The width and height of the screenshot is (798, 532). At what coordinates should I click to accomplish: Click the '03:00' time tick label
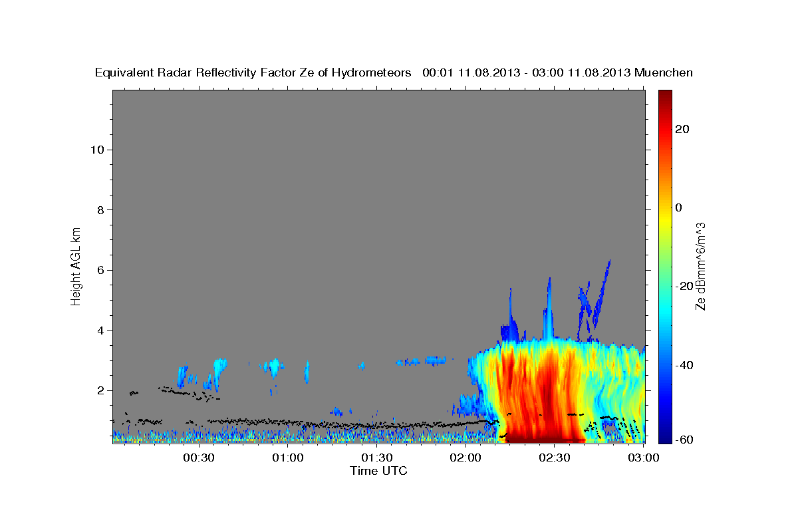[642, 458]
